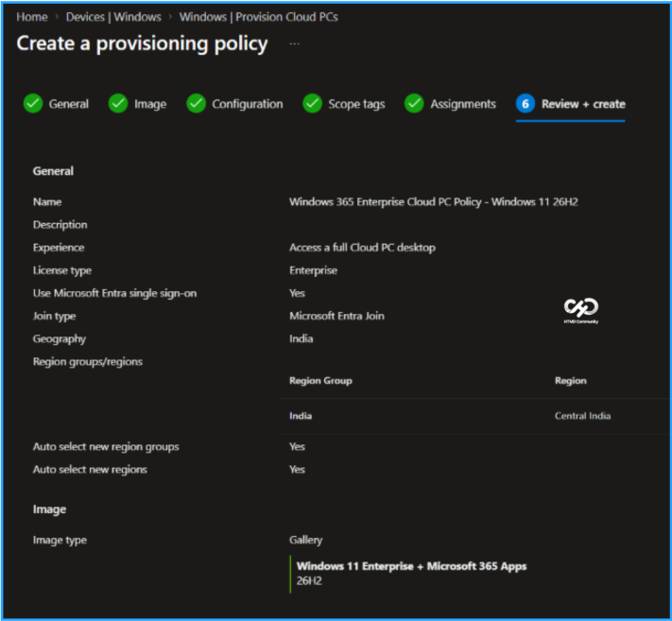This screenshot has height=621, width=672.
Task: Click the General section heading
Action: click(x=53, y=171)
